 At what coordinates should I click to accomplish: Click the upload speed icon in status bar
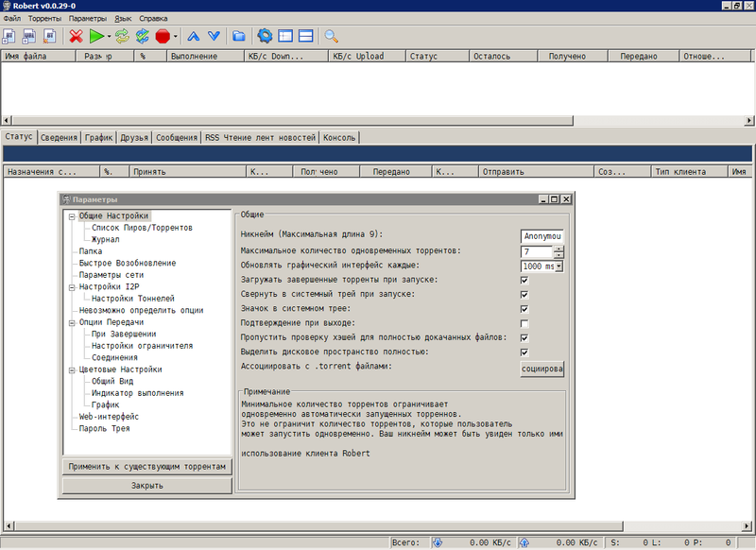[x=524, y=542]
